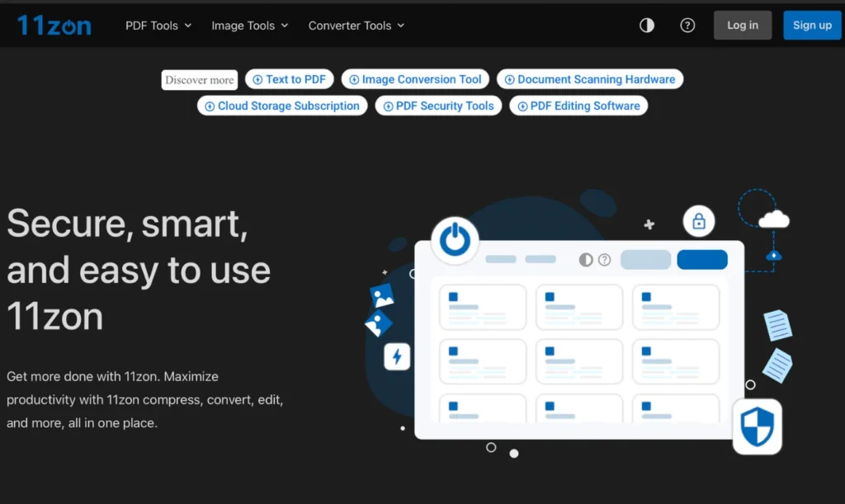The width and height of the screenshot is (845, 504).
Task: Open the Converter Tools dropdown menu
Action: pos(356,26)
